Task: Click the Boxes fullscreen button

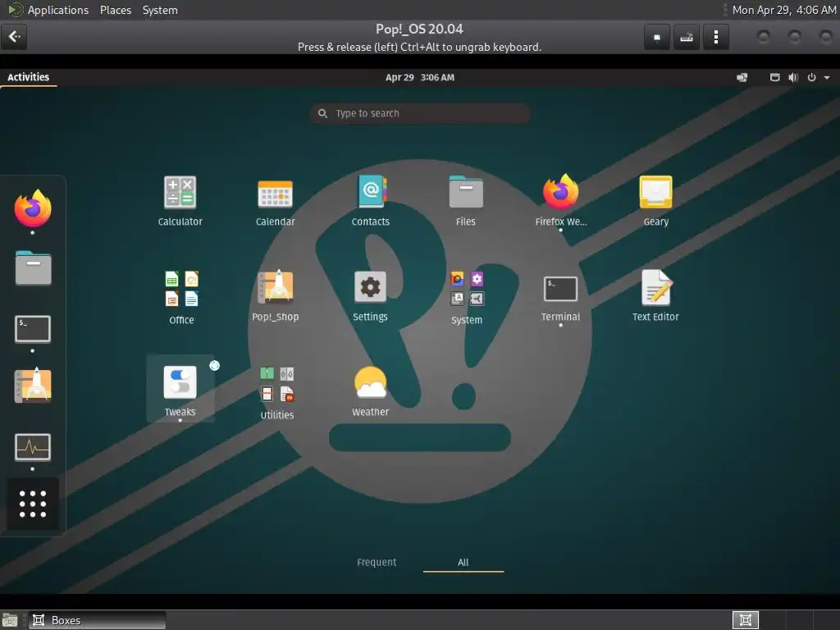Action: [657, 37]
